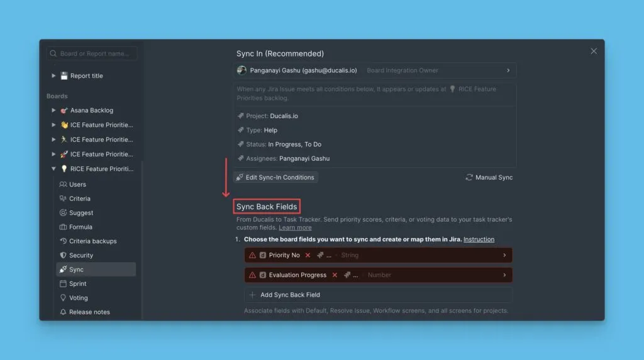Open the Learn more link

tap(295, 227)
